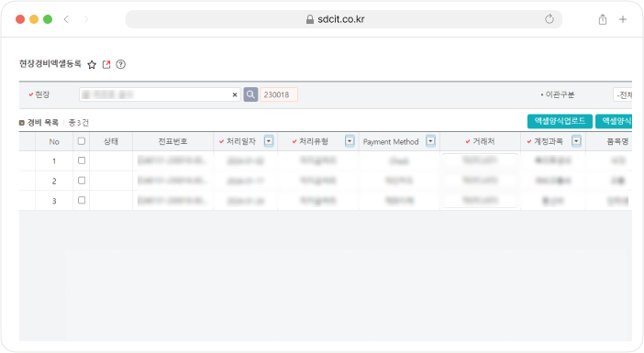The width and height of the screenshot is (644, 353).
Task: Open the help question mark icon
Action: [x=120, y=64]
